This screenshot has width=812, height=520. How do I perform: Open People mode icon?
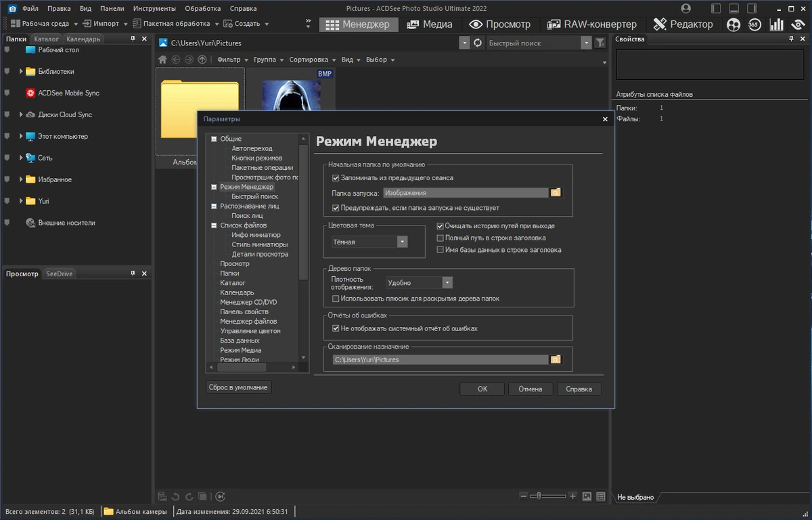coord(734,24)
